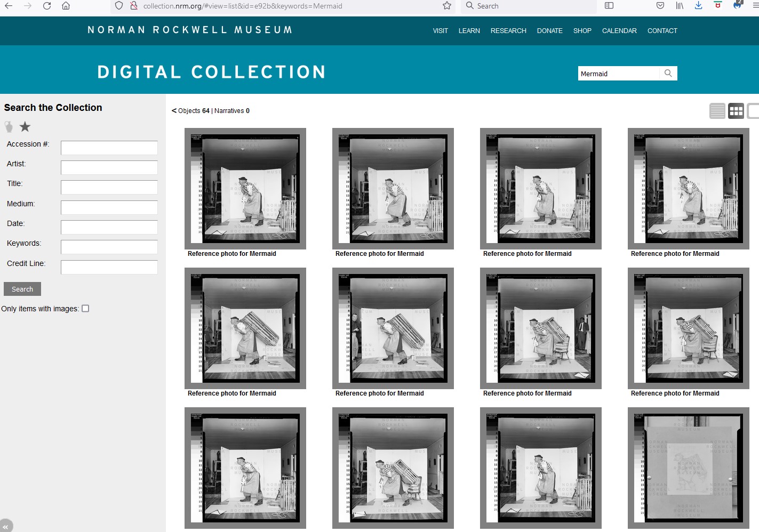Enable Only items with images checkbox
This screenshot has height=532, width=759.
pos(85,309)
